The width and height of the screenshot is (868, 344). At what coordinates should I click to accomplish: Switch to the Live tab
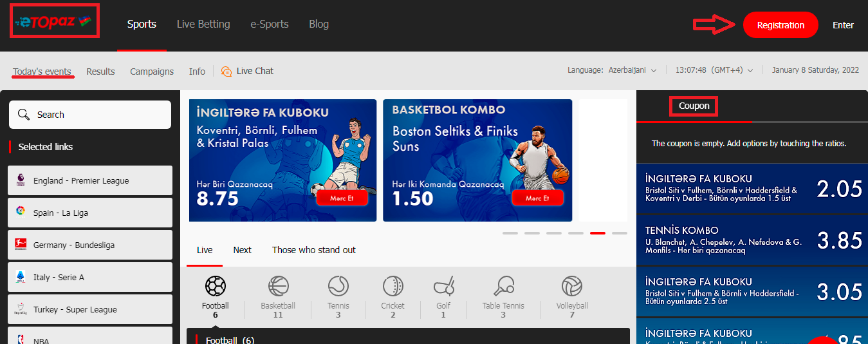coord(205,250)
